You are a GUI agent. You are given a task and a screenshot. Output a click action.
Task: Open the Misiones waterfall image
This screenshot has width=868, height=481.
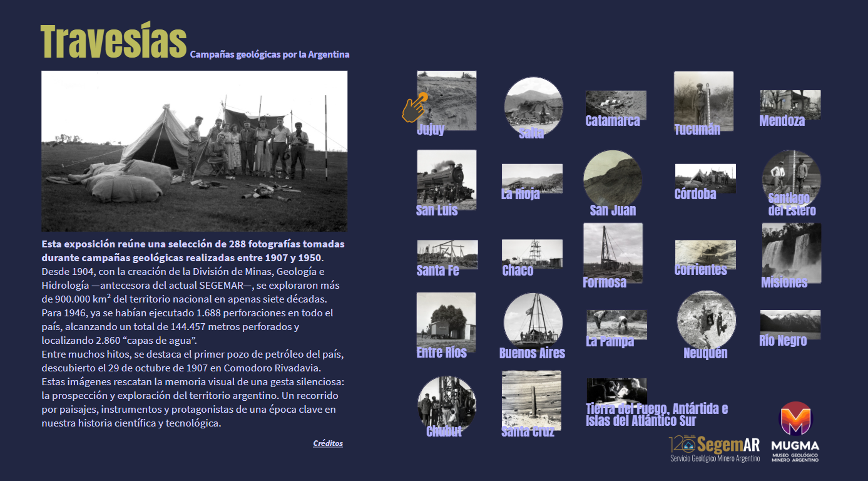tap(791, 252)
